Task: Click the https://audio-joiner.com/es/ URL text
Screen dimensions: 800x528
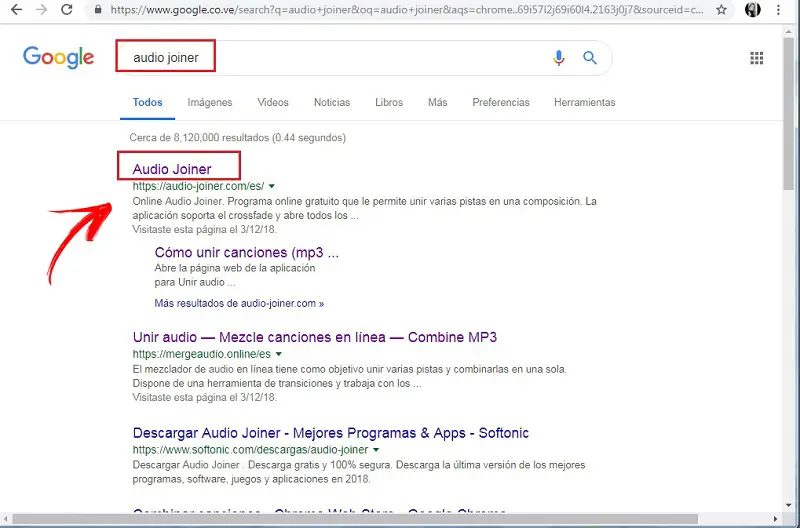Action: point(198,186)
